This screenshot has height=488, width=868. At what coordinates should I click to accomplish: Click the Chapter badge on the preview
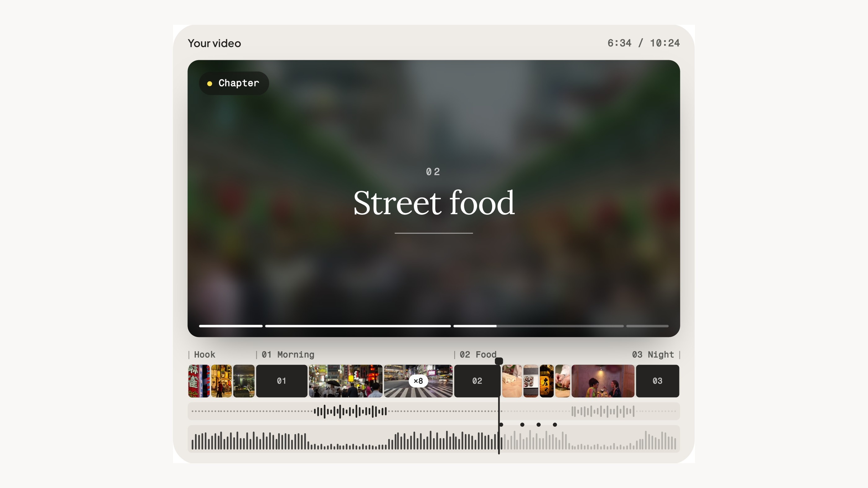(x=234, y=83)
